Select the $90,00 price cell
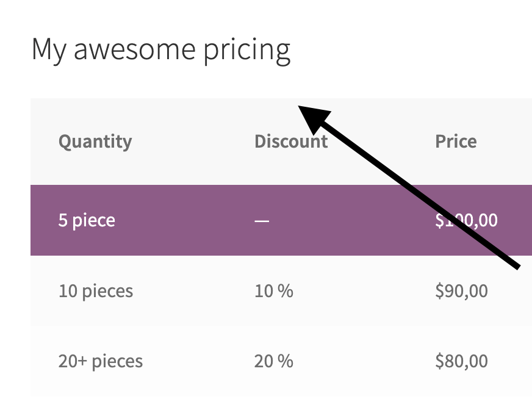The height and width of the screenshot is (410, 532). pos(461,291)
